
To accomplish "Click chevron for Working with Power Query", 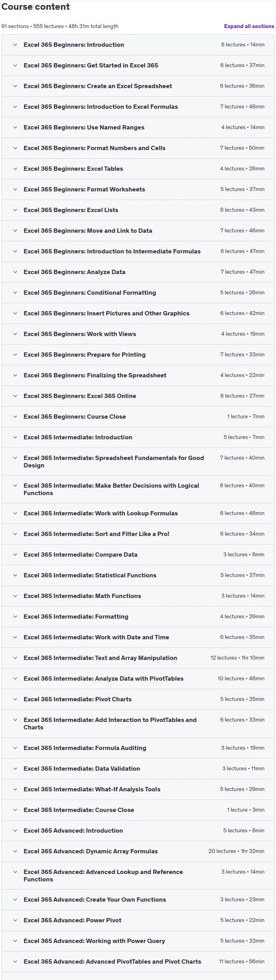I will (x=15, y=941).
